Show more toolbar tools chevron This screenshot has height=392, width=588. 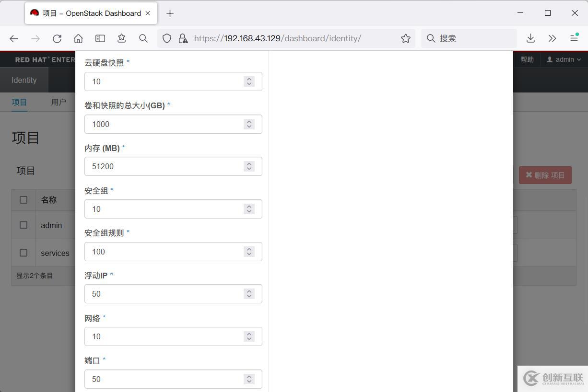click(x=552, y=38)
